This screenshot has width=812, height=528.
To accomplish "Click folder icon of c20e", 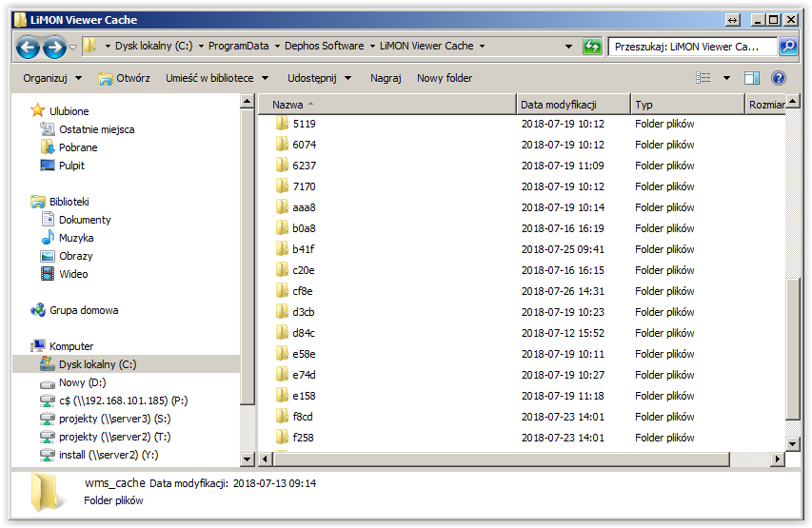I will pos(282,270).
